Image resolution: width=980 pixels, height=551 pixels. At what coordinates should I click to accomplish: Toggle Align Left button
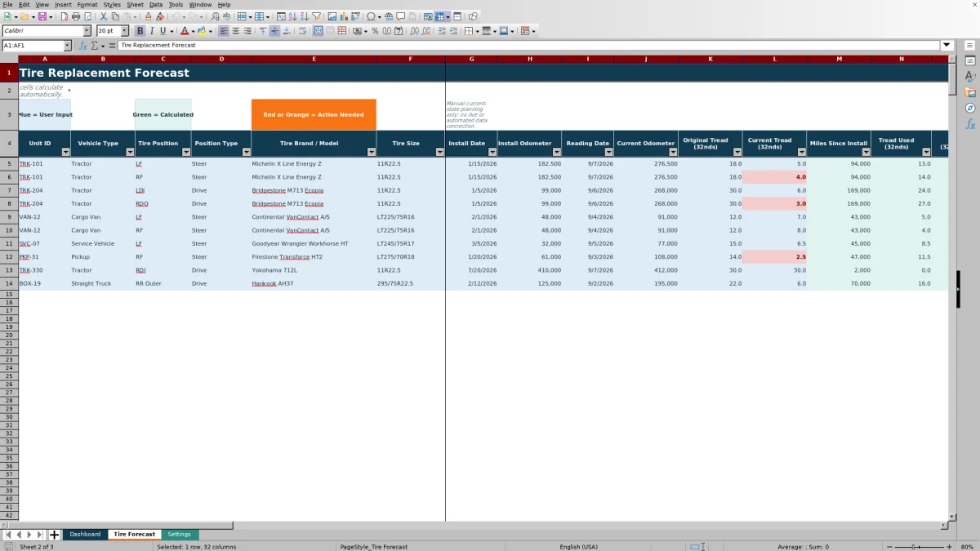click(224, 31)
